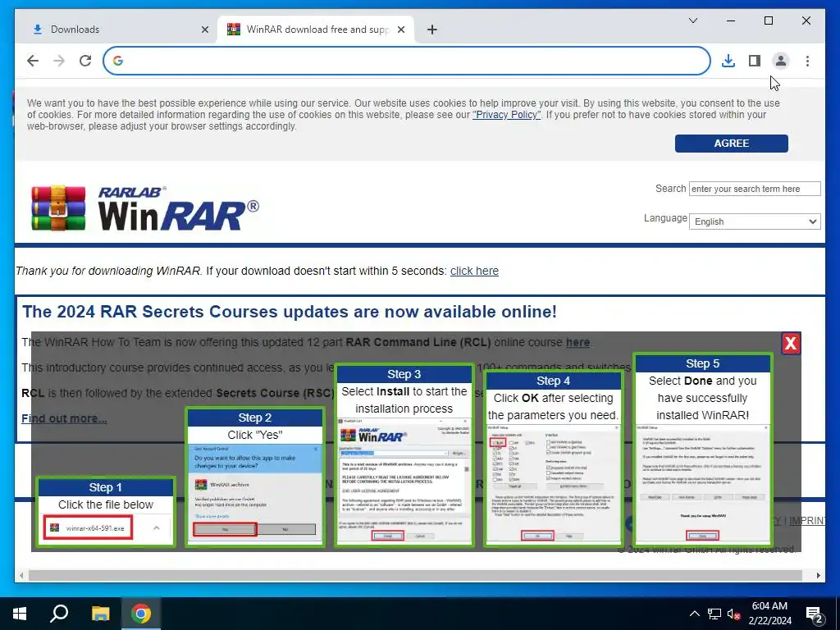
Task: Close the install steps overlay with red X
Action: (x=791, y=343)
